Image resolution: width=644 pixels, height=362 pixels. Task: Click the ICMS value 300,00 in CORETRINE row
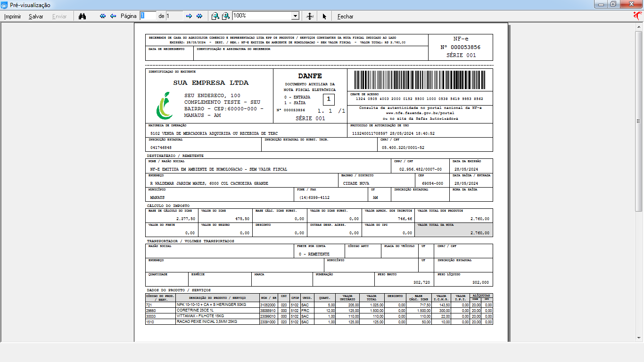445,311
